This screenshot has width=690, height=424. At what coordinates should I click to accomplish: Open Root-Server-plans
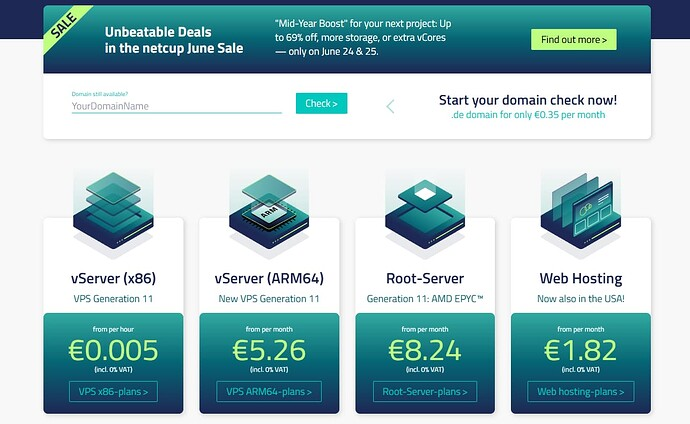point(425,391)
